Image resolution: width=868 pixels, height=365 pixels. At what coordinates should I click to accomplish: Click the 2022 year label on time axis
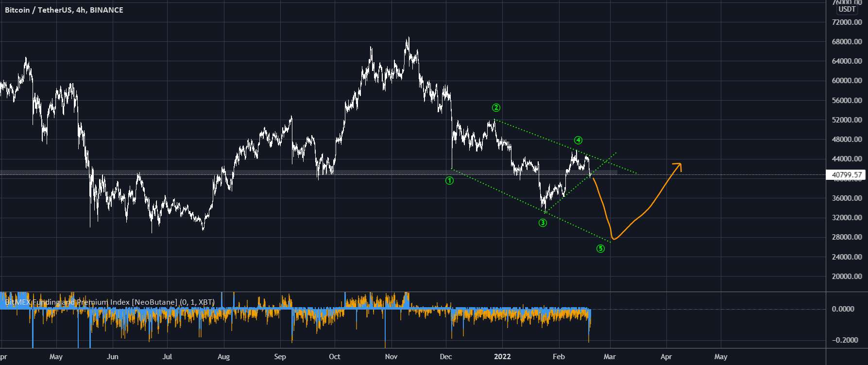click(502, 357)
